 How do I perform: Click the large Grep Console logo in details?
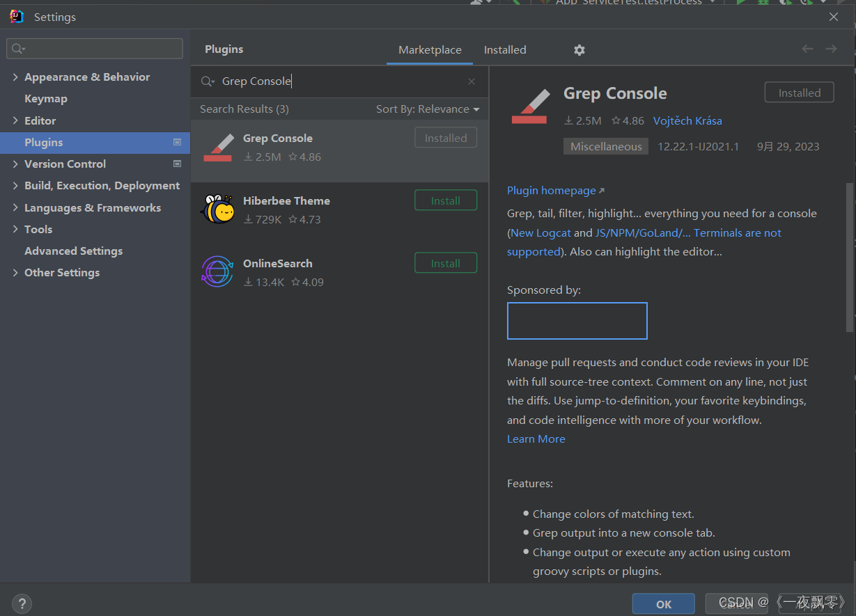pos(529,106)
